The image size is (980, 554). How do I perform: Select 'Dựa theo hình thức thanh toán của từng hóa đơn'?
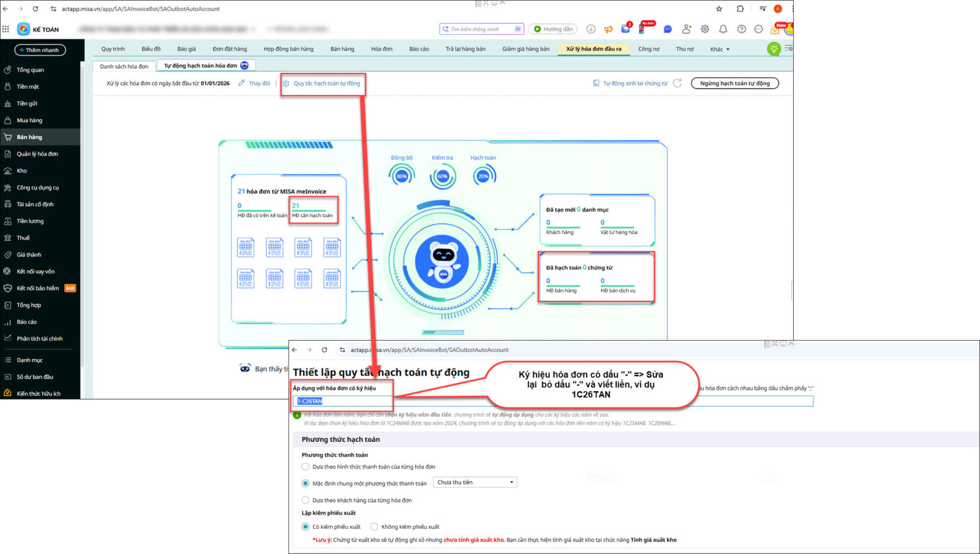[x=306, y=467]
